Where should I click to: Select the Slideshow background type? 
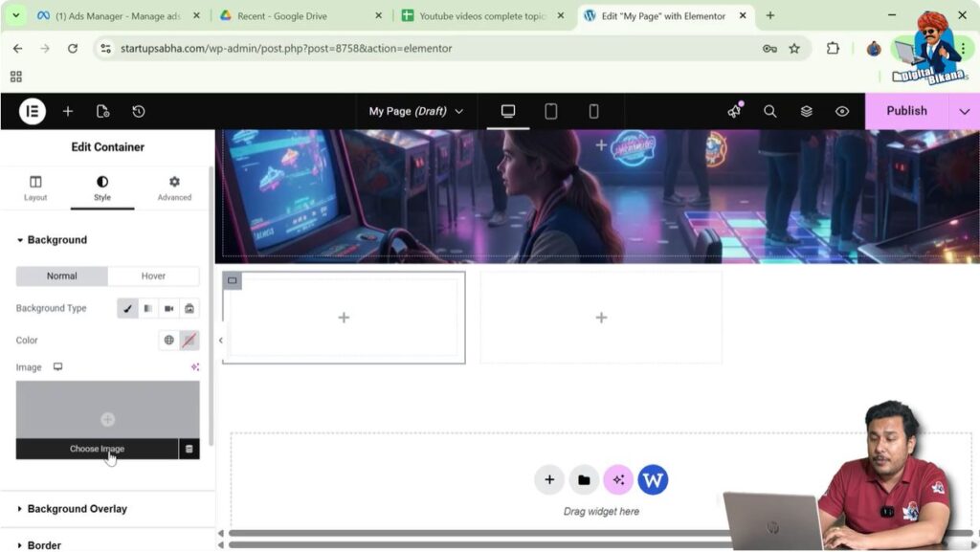point(189,308)
